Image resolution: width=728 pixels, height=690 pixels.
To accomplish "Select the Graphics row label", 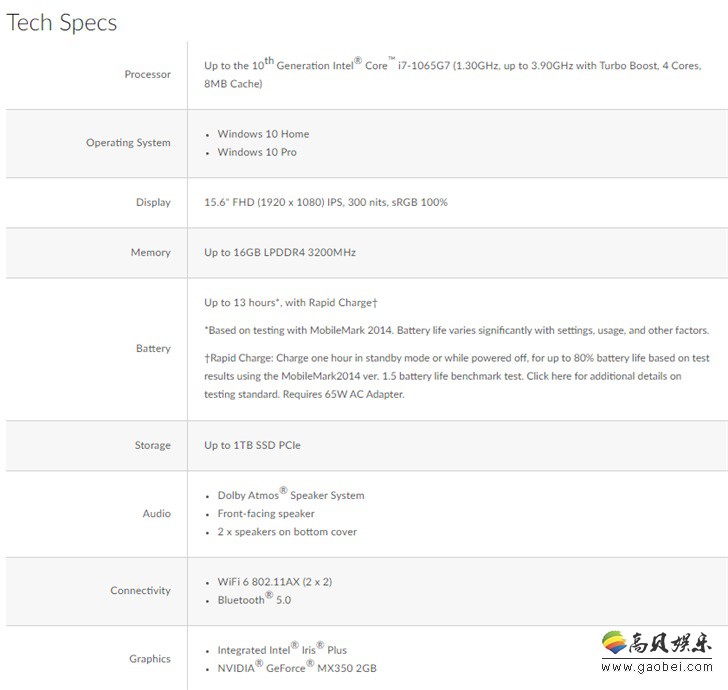I will (x=150, y=659).
